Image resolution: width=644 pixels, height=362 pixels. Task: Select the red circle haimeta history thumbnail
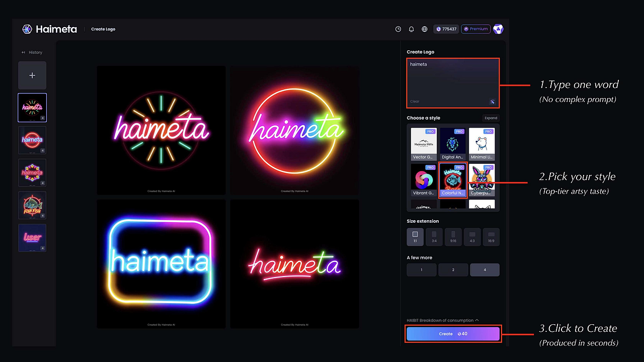tap(32, 140)
